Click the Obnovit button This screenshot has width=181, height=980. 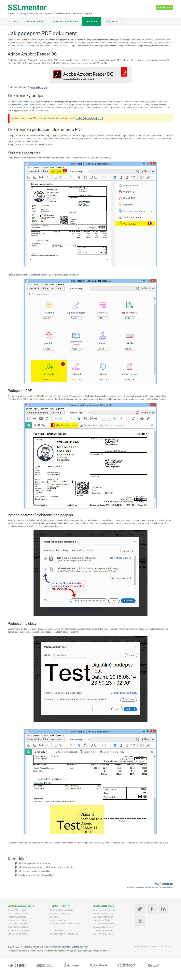[x=127, y=551]
